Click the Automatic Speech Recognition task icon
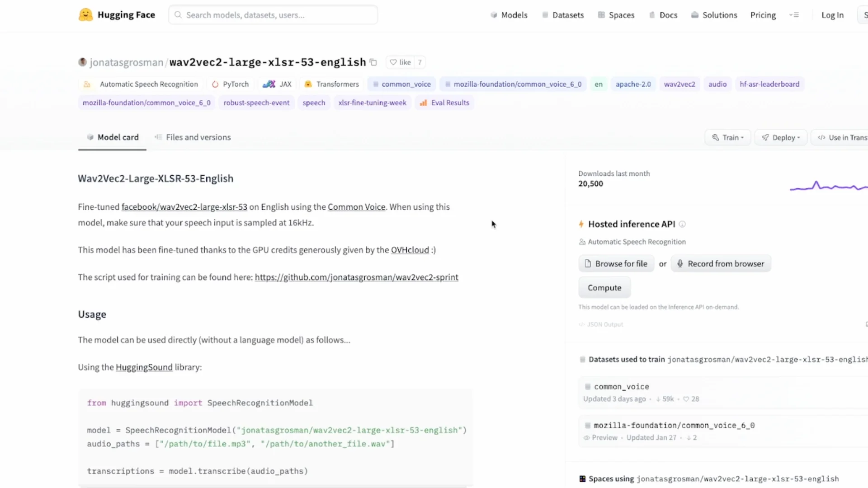The width and height of the screenshot is (868, 488). [x=87, y=84]
